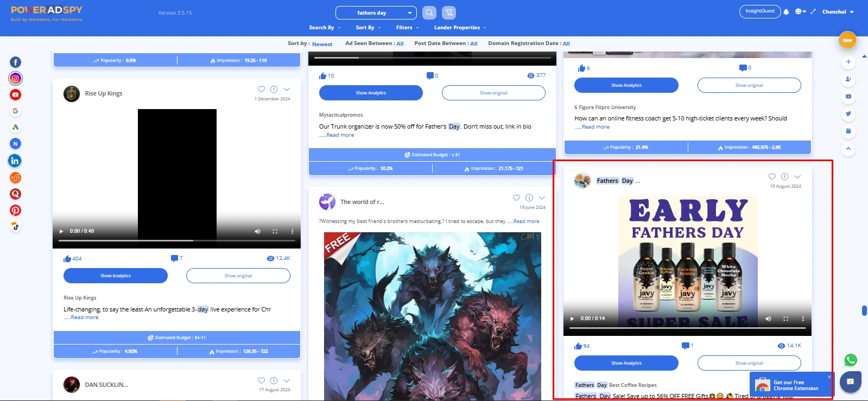The height and width of the screenshot is (401, 868).
Task: Click the plus icon in right toolbar
Action: coord(848,62)
